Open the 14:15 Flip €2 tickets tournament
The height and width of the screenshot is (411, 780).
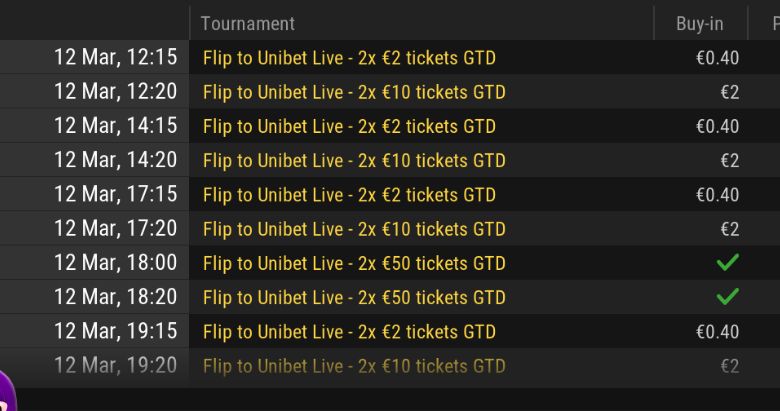point(349,126)
